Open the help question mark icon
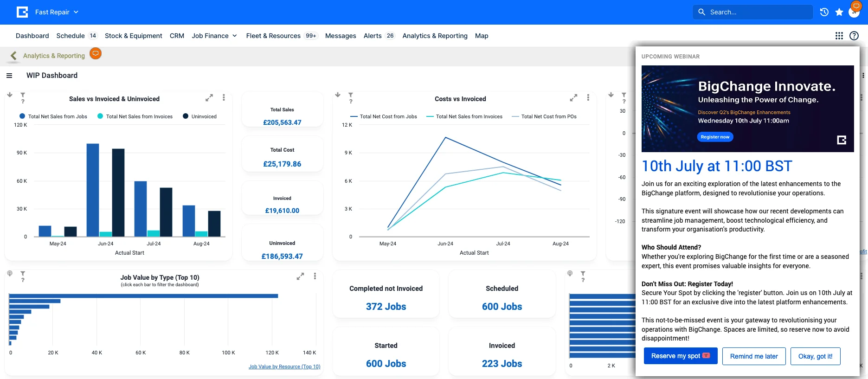 pos(854,36)
